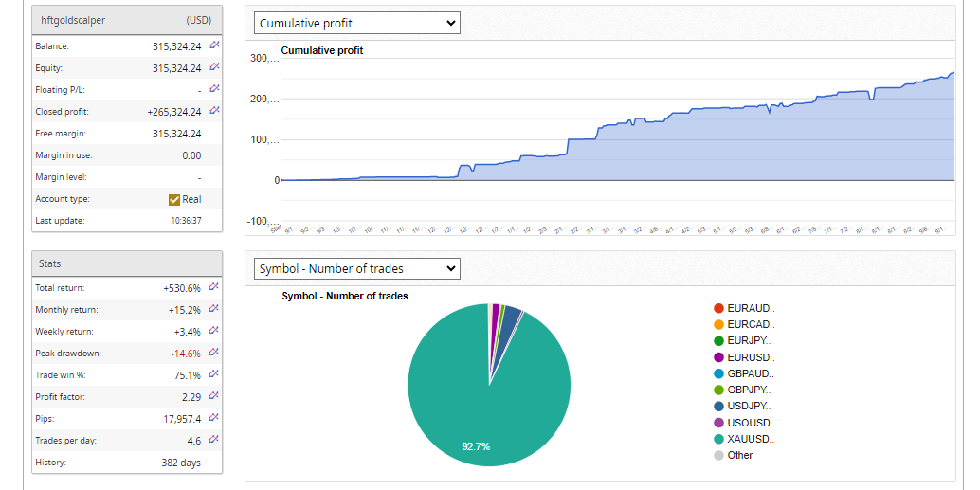This screenshot has height=490, width=980.
Task: Open the chart icon beside Equity
Action: [214, 67]
